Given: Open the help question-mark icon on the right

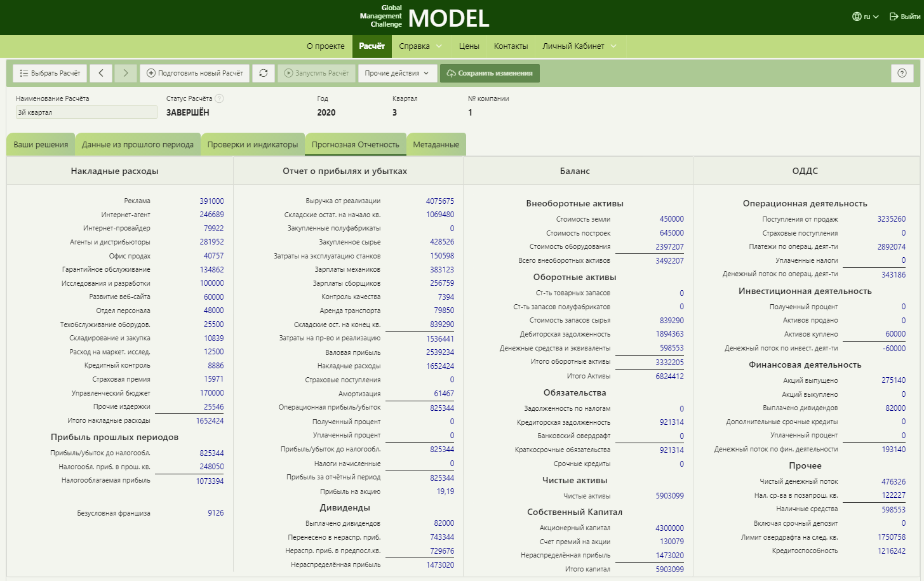Looking at the screenshot, I should tap(902, 72).
